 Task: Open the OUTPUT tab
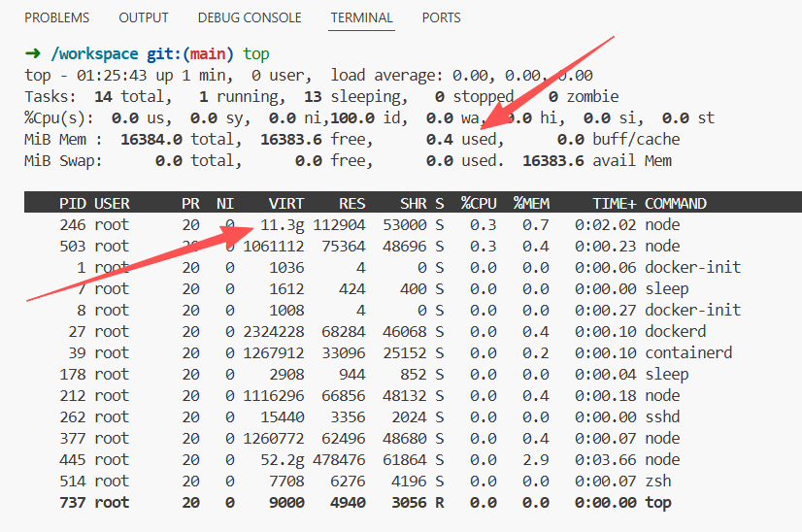click(x=143, y=17)
